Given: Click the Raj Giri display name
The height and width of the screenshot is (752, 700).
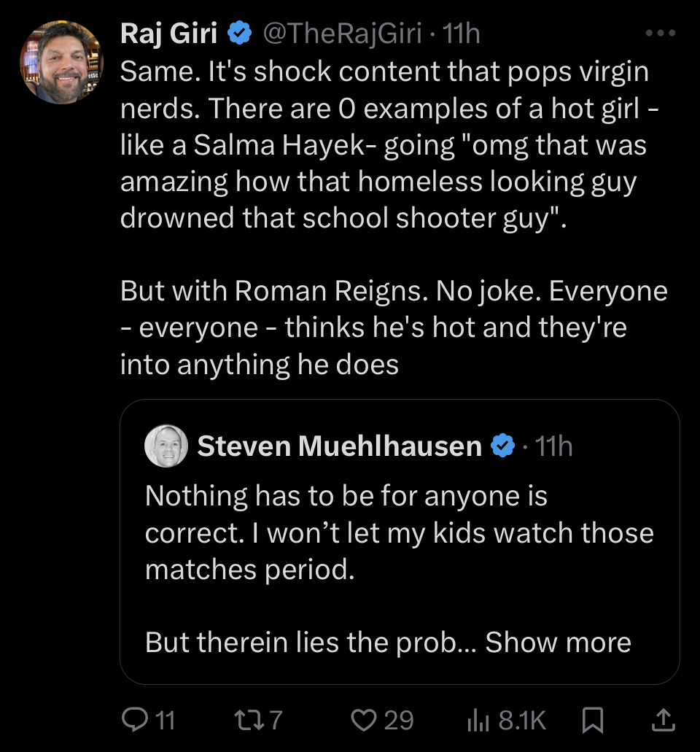Looking at the screenshot, I should 168,34.
